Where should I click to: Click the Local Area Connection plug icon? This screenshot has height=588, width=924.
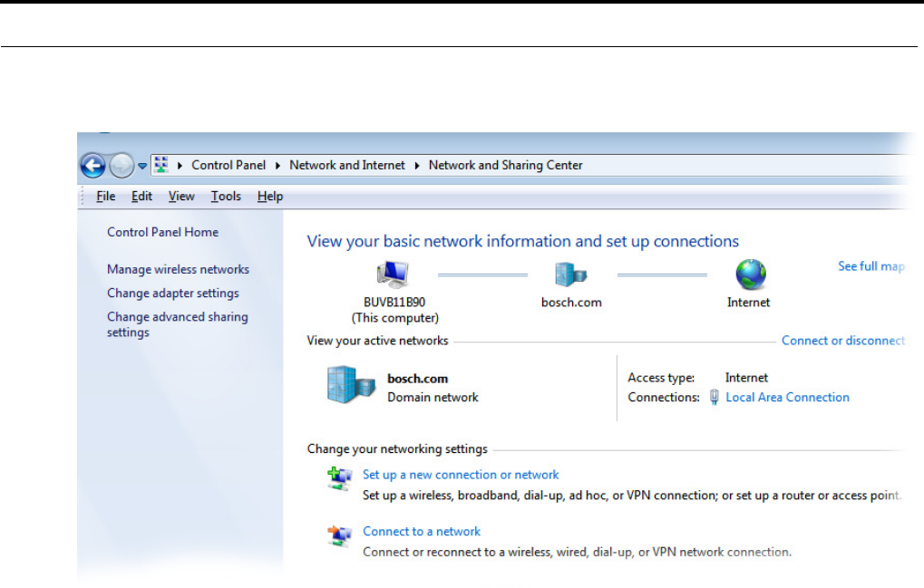(x=715, y=397)
